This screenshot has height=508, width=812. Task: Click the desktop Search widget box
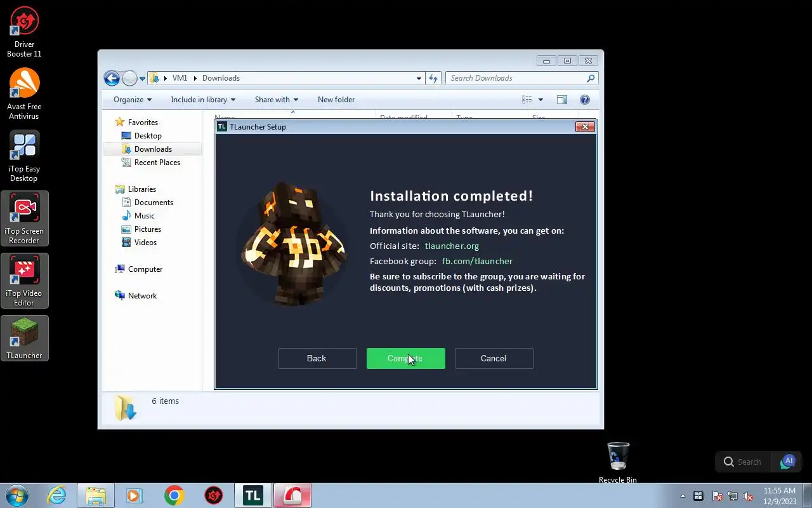(743, 462)
